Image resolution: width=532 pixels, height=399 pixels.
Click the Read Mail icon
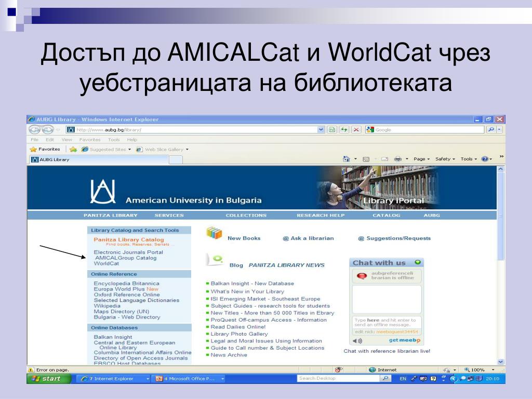[384, 159]
